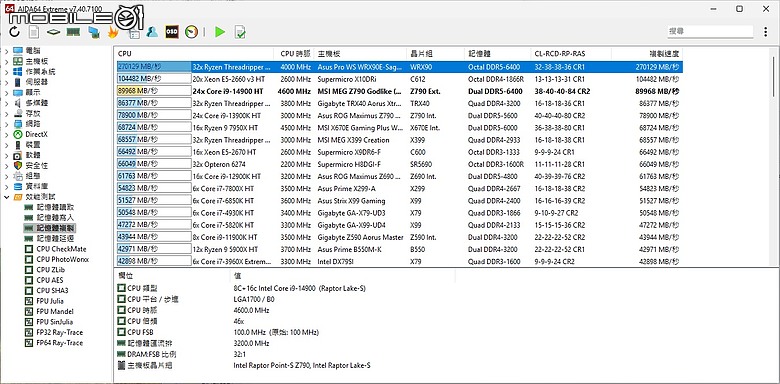
Task: Click the search input field
Action: [x=710, y=31]
